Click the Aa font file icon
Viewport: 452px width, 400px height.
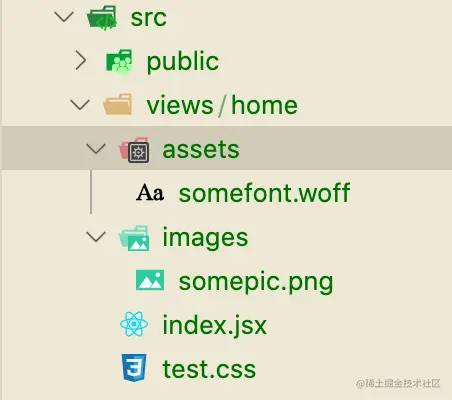[x=150, y=192]
